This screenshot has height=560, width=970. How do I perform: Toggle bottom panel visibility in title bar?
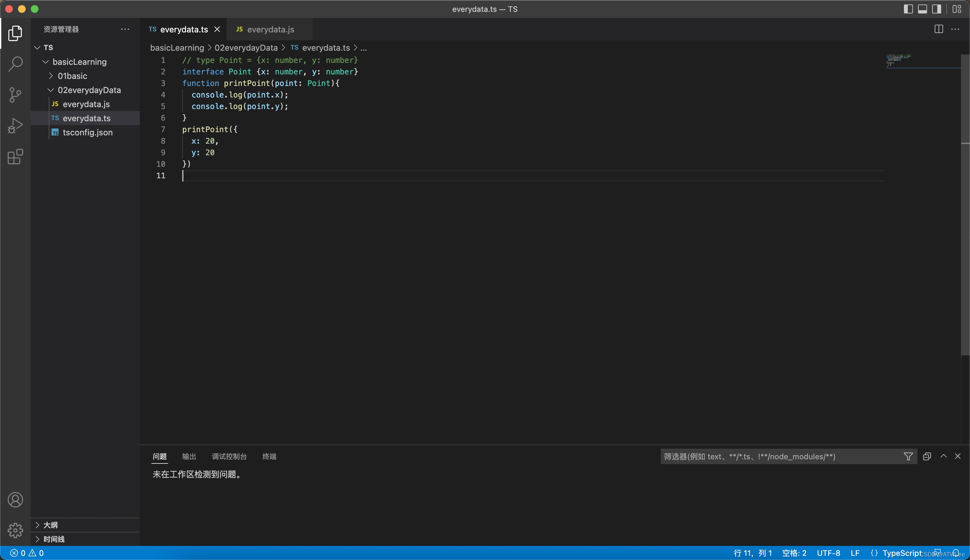[x=922, y=9]
